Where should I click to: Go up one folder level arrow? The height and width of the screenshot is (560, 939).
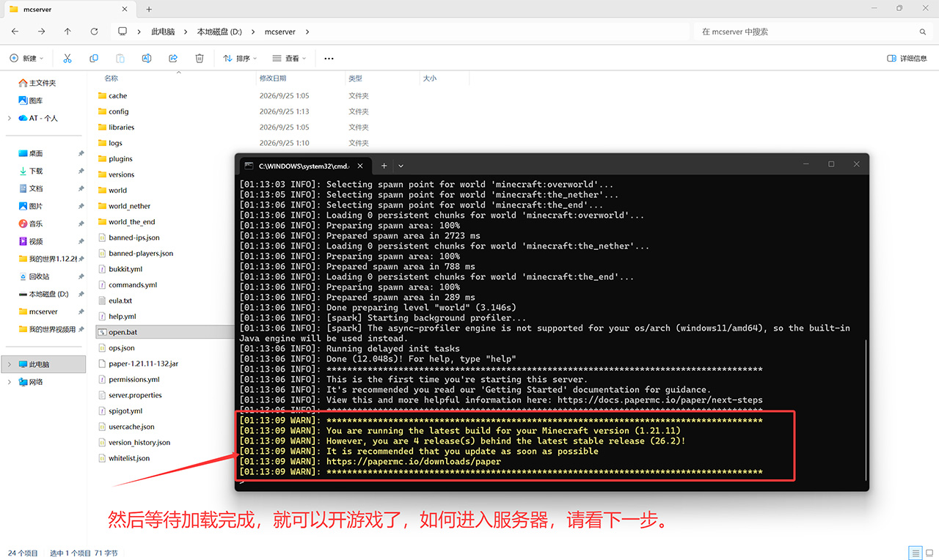pos(67,32)
